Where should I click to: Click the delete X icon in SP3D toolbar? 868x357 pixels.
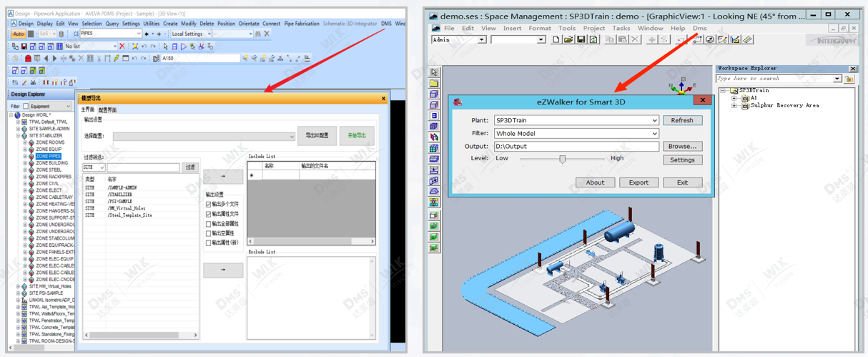point(635,39)
